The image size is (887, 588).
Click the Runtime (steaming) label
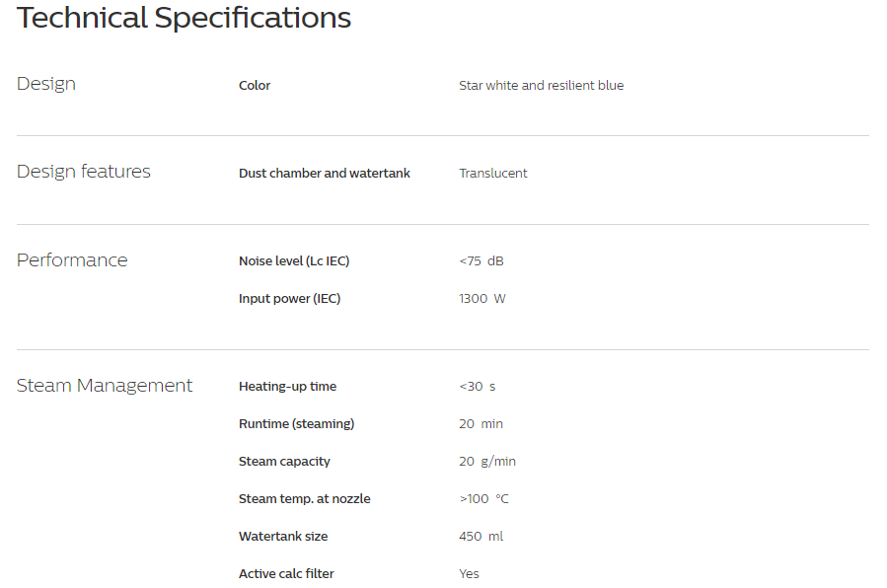click(x=296, y=424)
